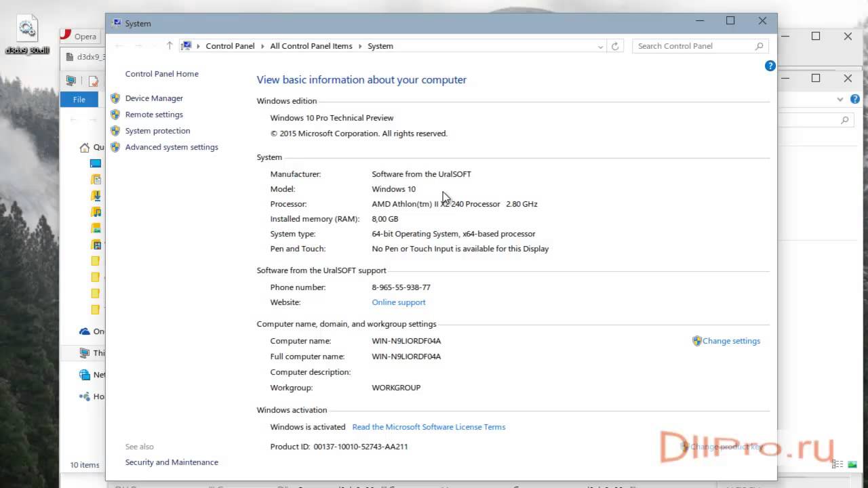Screen dimensions: 868x488
Task: Click the phone number 8-965-55-938-77
Action: coord(401,287)
